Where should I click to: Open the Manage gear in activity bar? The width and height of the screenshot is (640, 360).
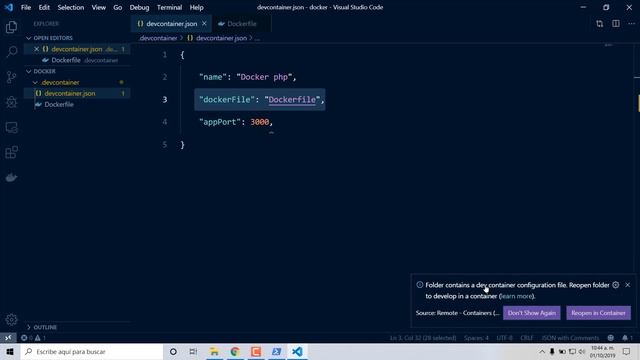click(x=11, y=320)
